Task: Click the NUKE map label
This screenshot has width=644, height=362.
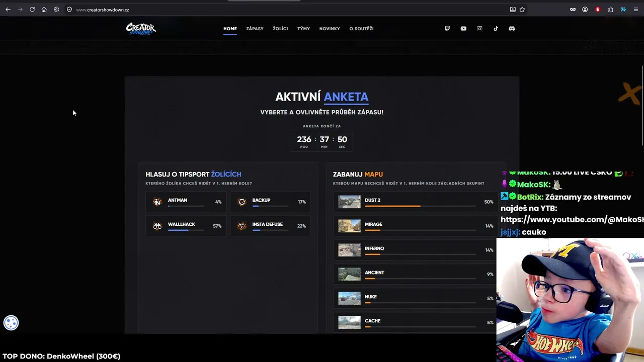Action: (x=371, y=297)
